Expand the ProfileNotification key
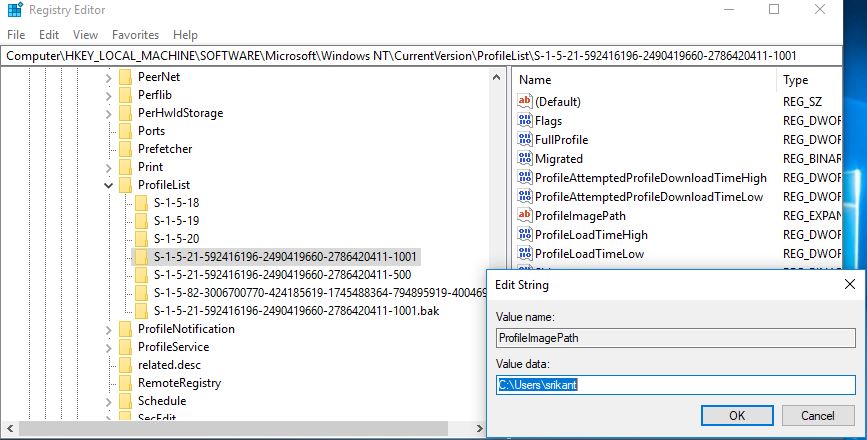 108,329
